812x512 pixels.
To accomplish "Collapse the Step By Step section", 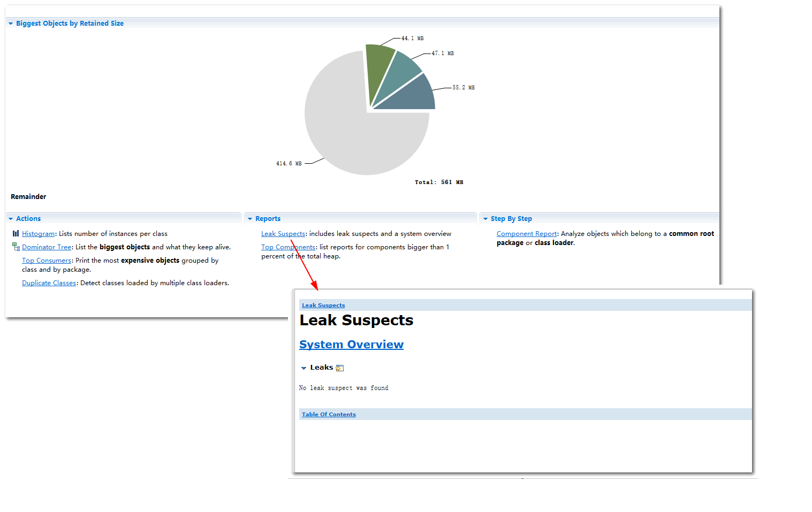I will pos(485,219).
